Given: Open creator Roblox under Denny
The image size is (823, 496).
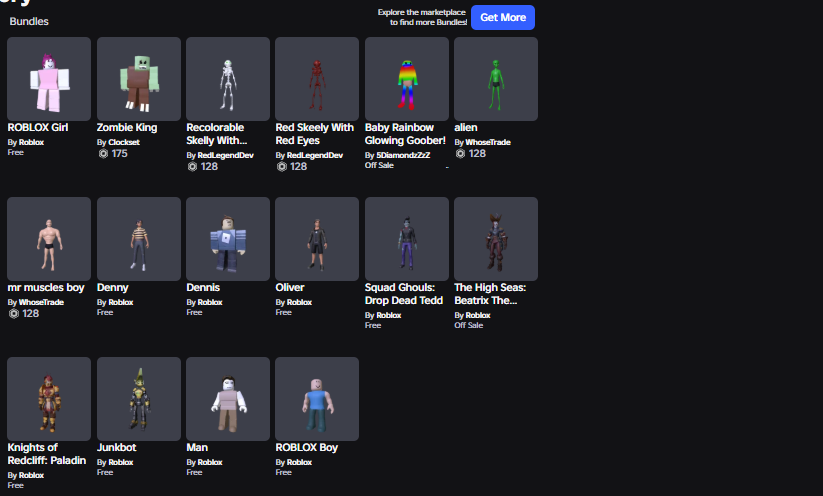Looking at the screenshot, I should (121, 302).
